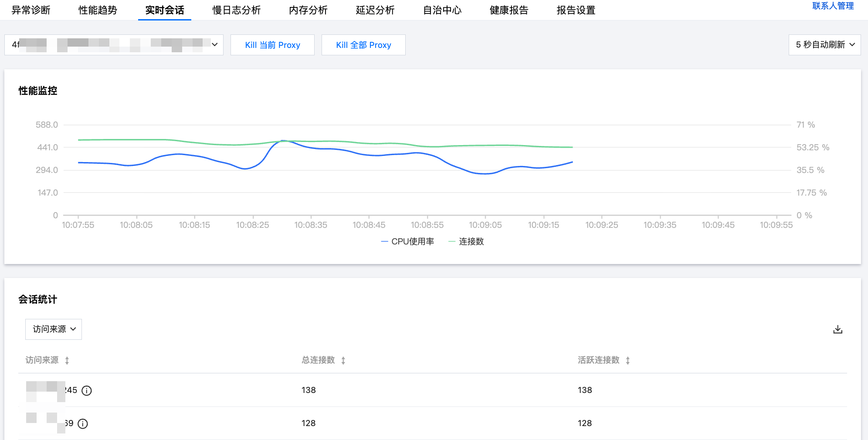Select the 健康报告 tab

point(509,10)
